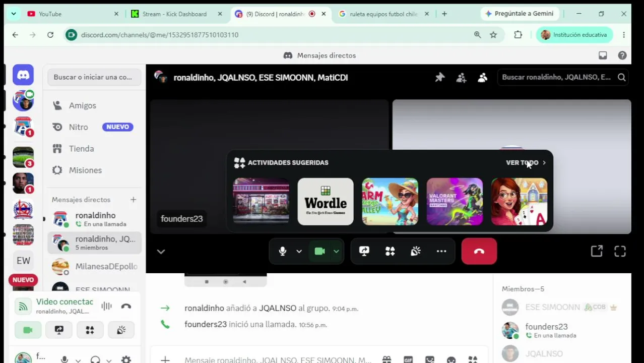Click the pinned messages pin icon
Image resolution: width=644 pixels, height=363 pixels.
pyautogui.click(x=440, y=77)
